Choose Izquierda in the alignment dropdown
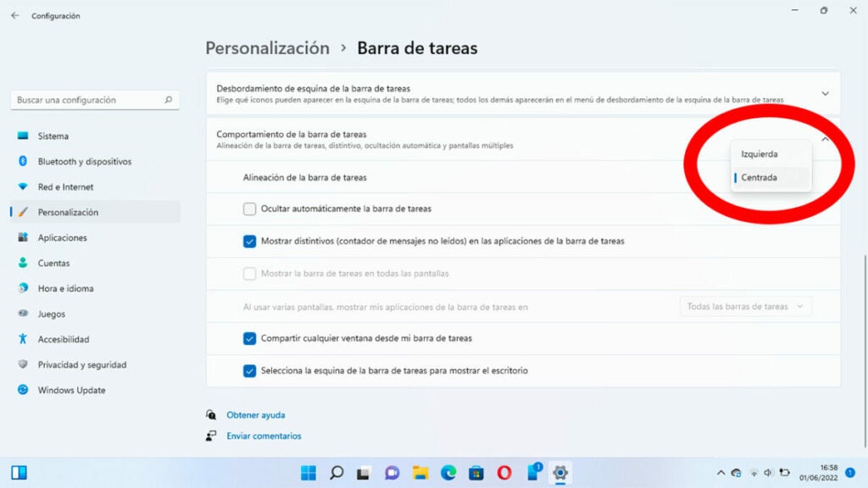 point(759,154)
